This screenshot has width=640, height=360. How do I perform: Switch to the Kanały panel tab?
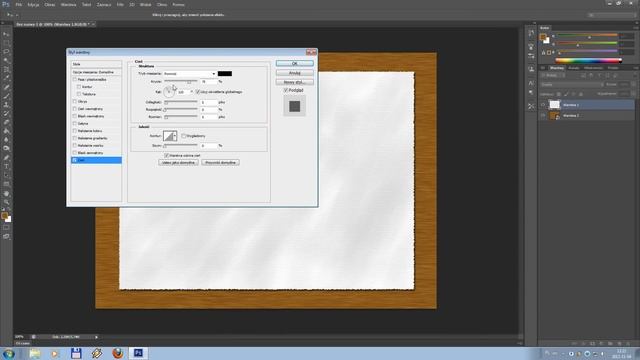coord(574,68)
